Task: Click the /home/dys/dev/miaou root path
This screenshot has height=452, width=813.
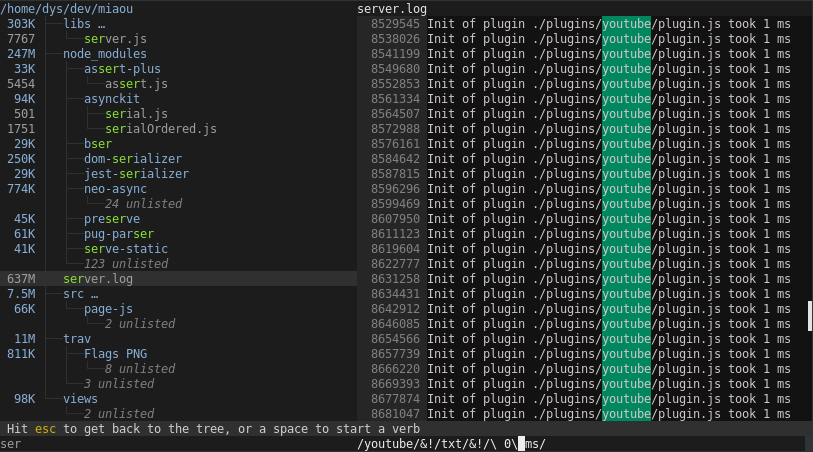Action: [66, 9]
